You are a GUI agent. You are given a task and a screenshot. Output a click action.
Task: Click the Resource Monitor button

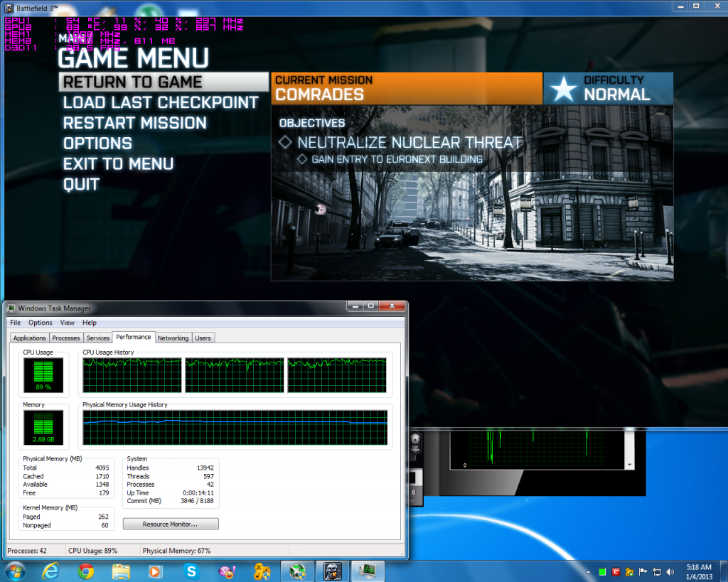coord(171,524)
